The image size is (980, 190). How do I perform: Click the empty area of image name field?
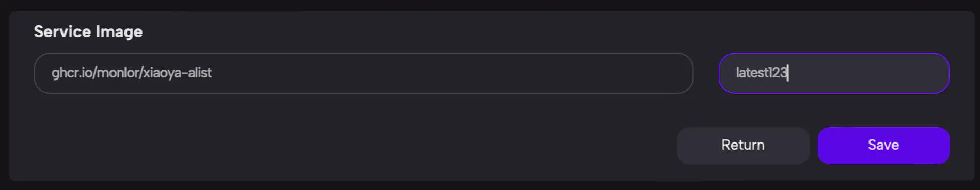pos(449,73)
